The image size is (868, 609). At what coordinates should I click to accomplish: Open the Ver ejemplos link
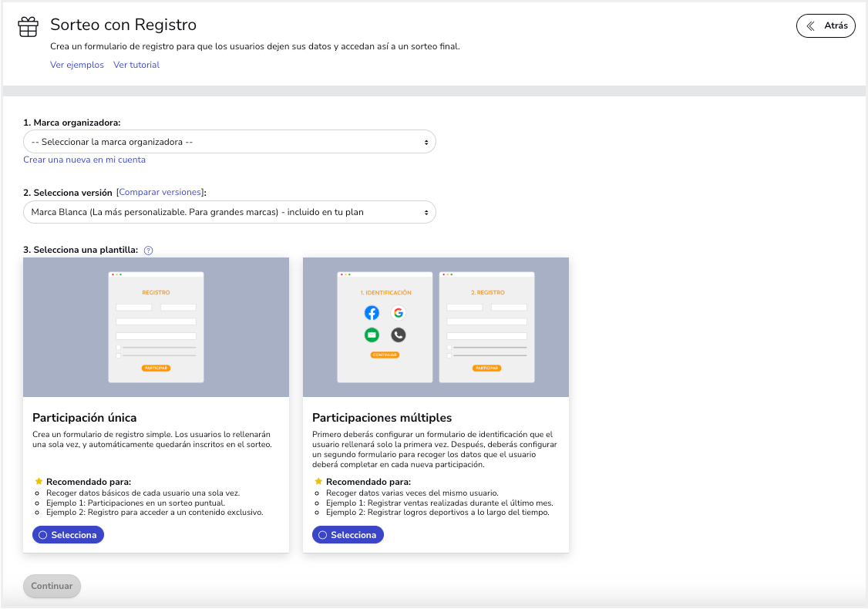tap(77, 65)
